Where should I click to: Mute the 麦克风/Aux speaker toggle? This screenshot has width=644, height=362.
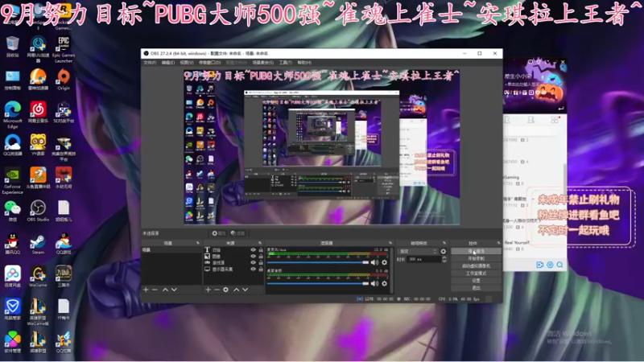tap(374, 262)
